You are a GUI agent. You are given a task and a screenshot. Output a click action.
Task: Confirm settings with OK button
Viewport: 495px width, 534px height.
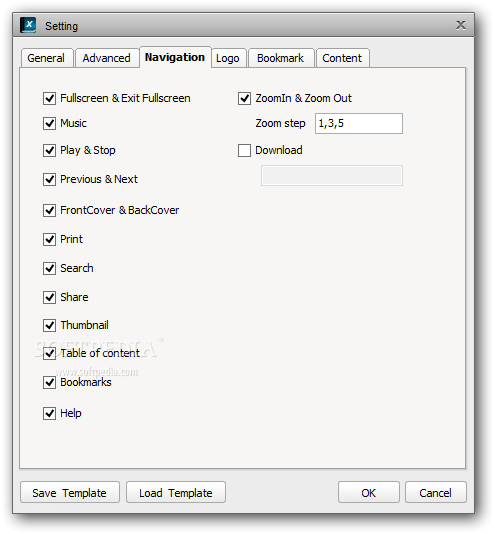(x=369, y=492)
